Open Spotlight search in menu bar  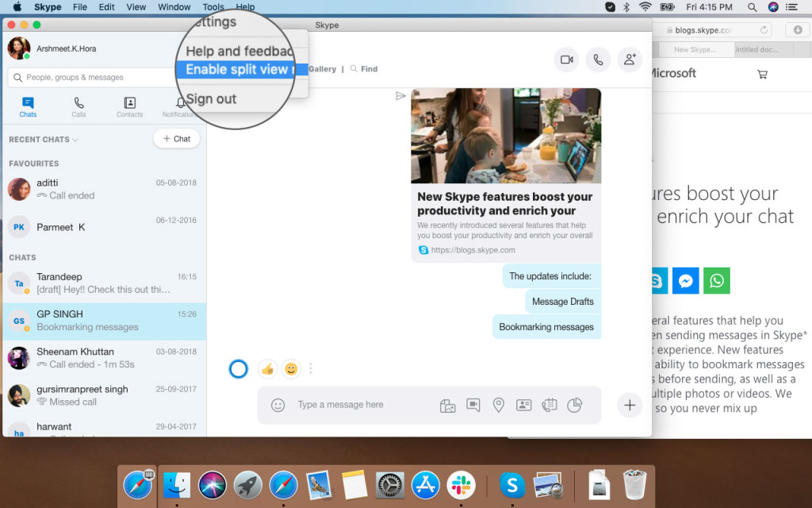coord(753,7)
